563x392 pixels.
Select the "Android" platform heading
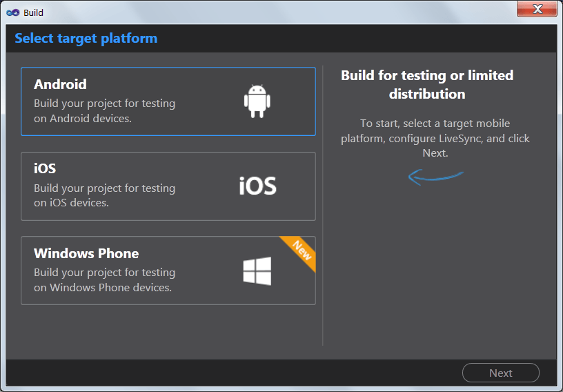(60, 84)
